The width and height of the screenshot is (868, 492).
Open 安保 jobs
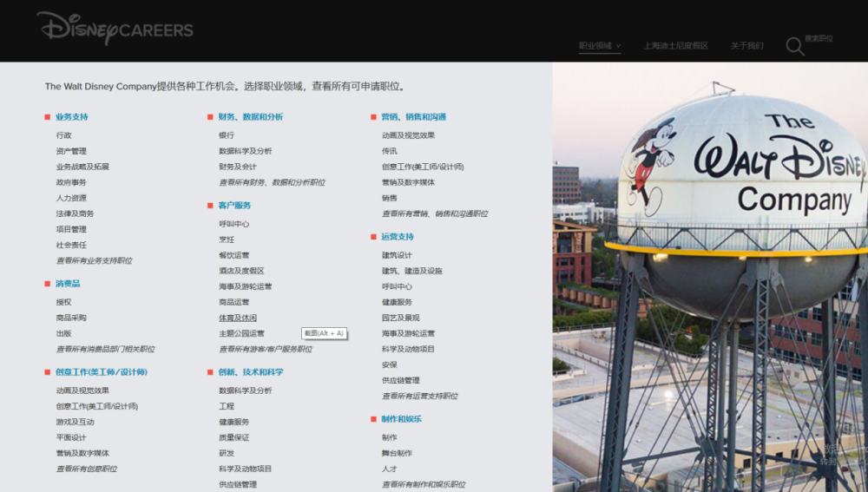coord(389,364)
